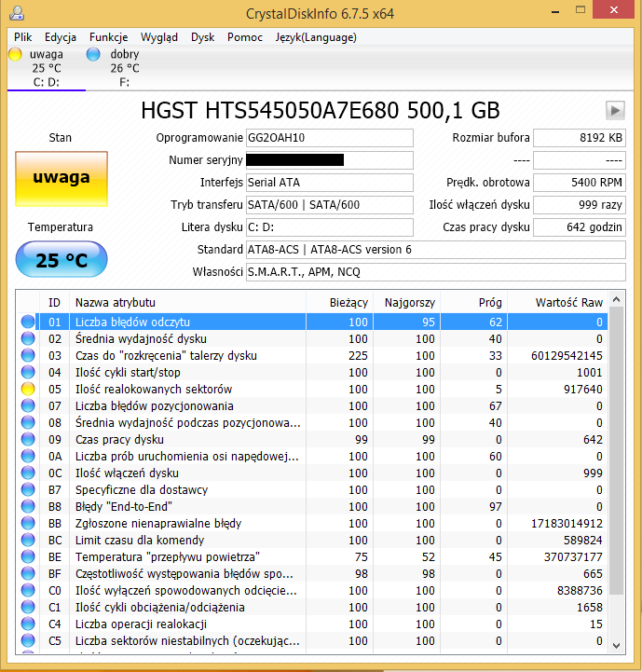Open the Wygląd menu
This screenshot has width=642, height=672.
pos(159,37)
